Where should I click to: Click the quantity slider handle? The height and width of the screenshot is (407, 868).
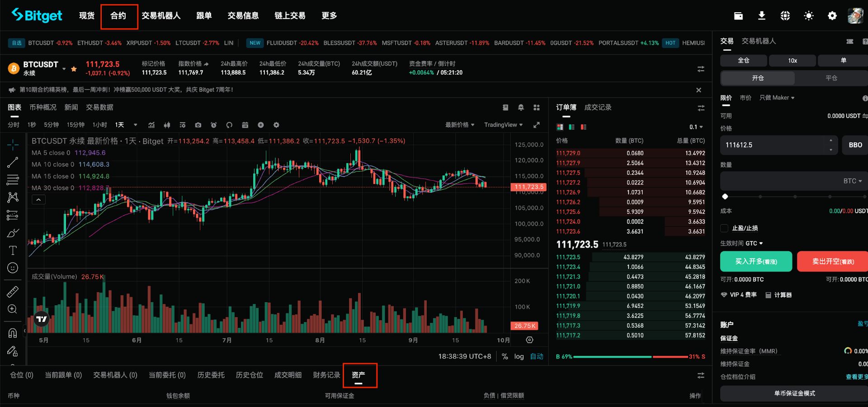725,197
